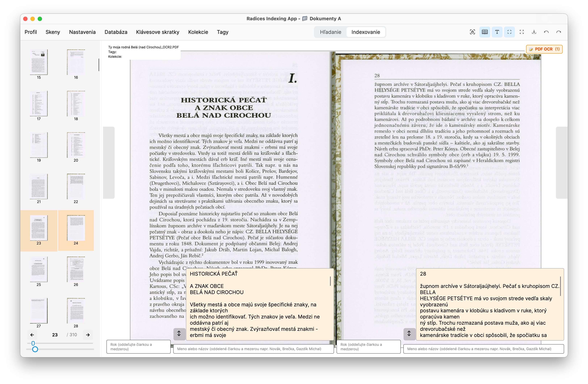Click the download icon in the toolbar

534,32
